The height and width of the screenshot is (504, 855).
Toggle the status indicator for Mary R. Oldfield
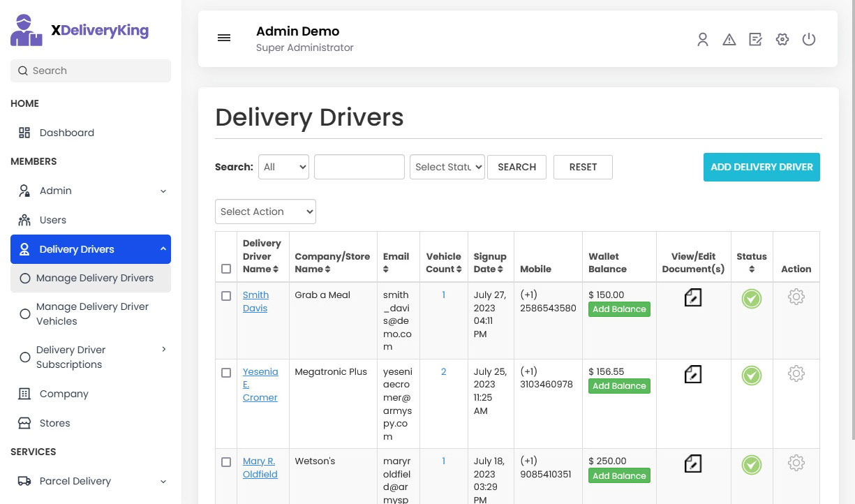[752, 465]
